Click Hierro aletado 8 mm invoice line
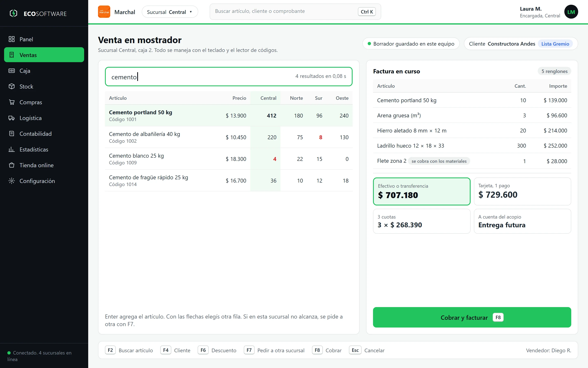 tap(472, 130)
